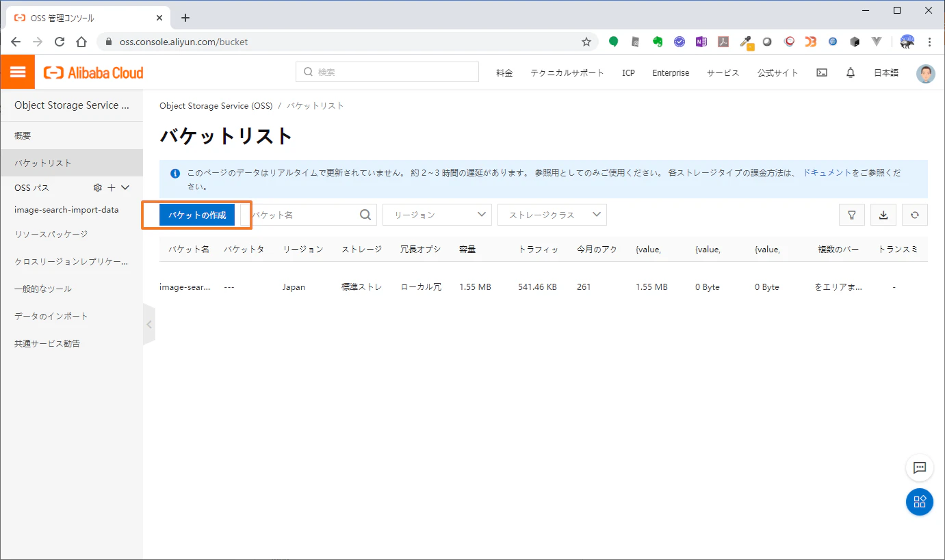This screenshot has width=945, height=560.
Task: Open the image-sear... bucket row link
Action: 185,287
